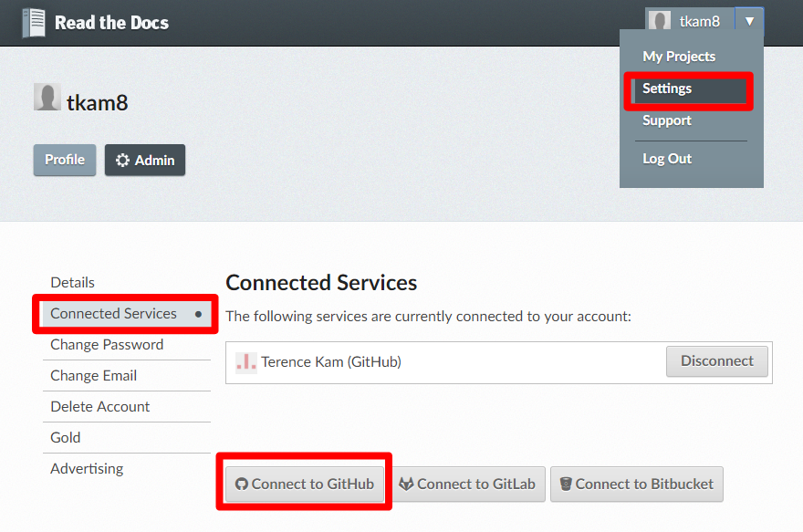This screenshot has height=532, width=803.
Task: Click the Bitbucket bucket icon on the Connect button
Action: 566,484
